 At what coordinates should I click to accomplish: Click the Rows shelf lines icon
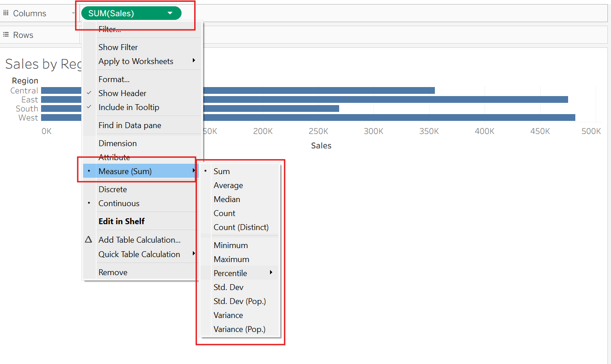tap(6, 35)
